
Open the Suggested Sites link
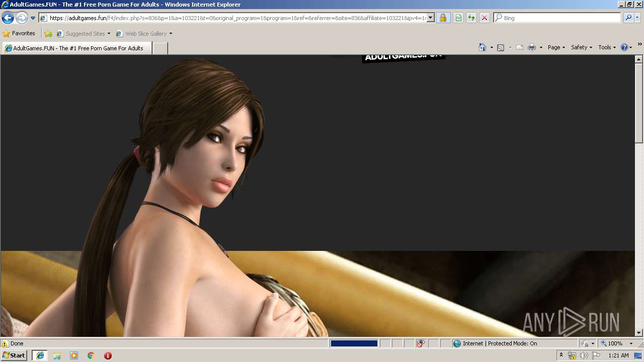(83, 34)
